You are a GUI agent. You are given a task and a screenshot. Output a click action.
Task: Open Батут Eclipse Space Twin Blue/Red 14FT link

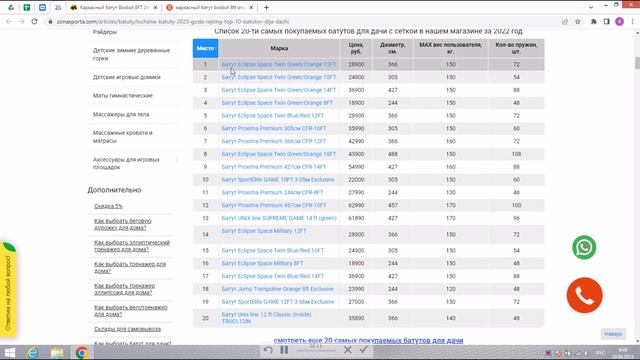(272, 276)
